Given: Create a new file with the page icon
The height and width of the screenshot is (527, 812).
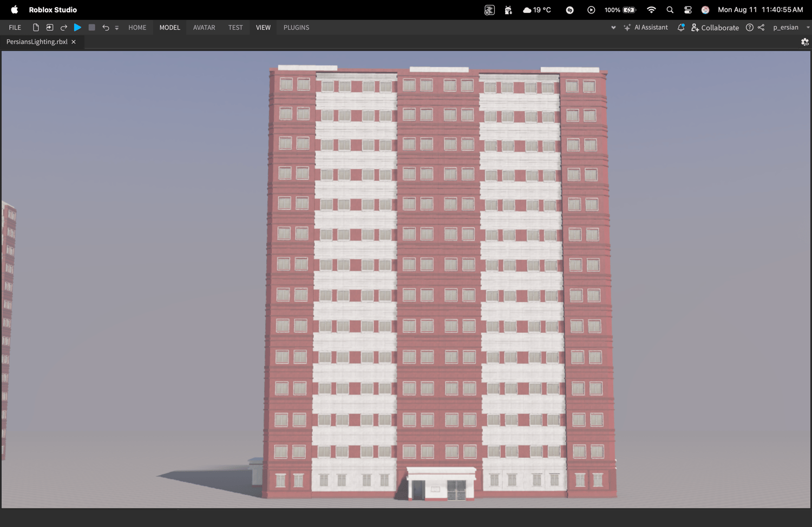Looking at the screenshot, I should tap(36, 28).
